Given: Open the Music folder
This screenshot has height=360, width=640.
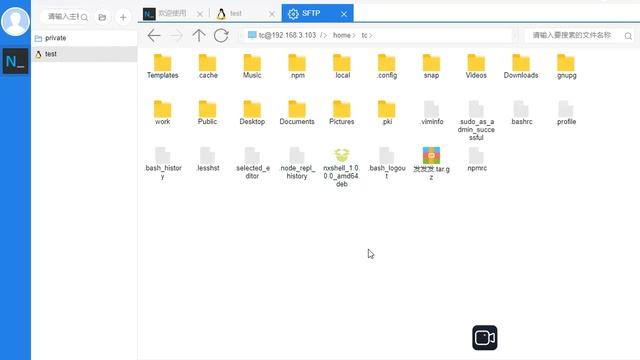Looking at the screenshot, I should 252,67.
